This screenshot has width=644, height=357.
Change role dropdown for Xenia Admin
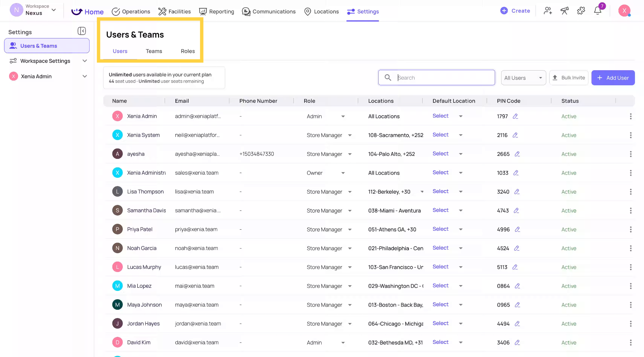tap(326, 116)
